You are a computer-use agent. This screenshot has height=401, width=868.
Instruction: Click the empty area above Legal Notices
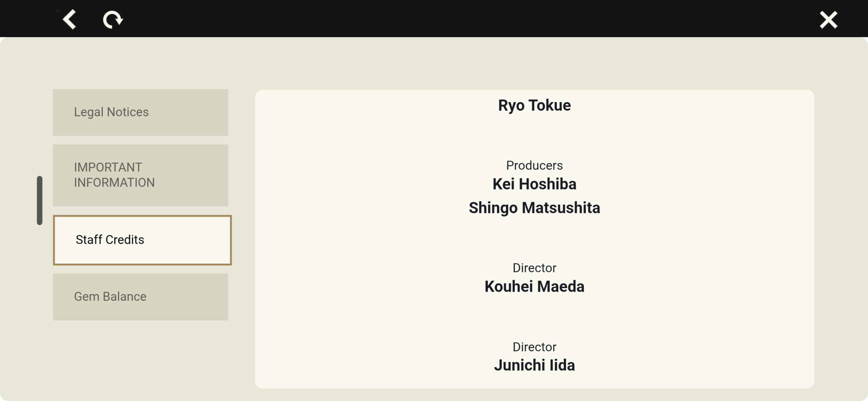click(x=140, y=64)
